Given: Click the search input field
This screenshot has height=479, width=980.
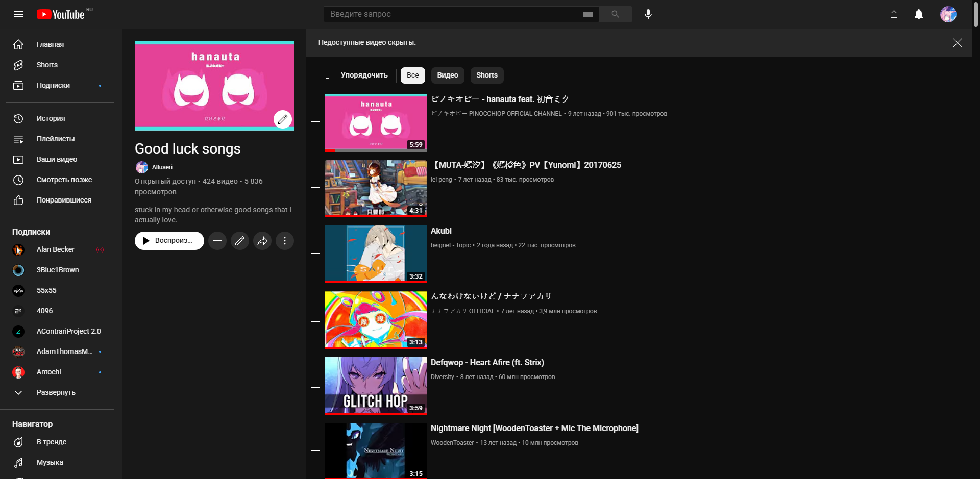Looking at the screenshot, I should 453,14.
